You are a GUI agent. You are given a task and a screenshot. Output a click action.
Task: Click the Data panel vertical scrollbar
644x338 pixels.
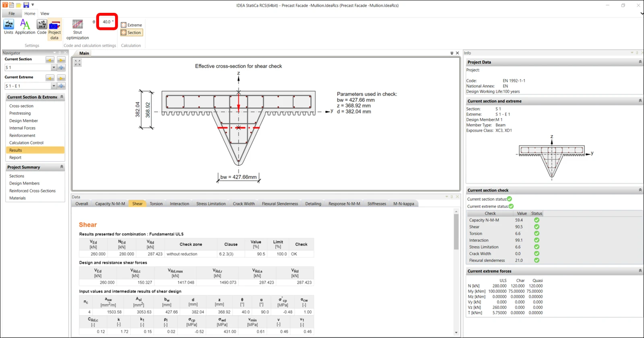click(456, 272)
